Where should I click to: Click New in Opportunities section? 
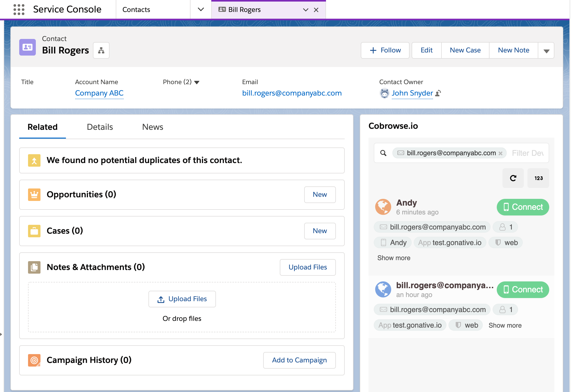(320, 195)
